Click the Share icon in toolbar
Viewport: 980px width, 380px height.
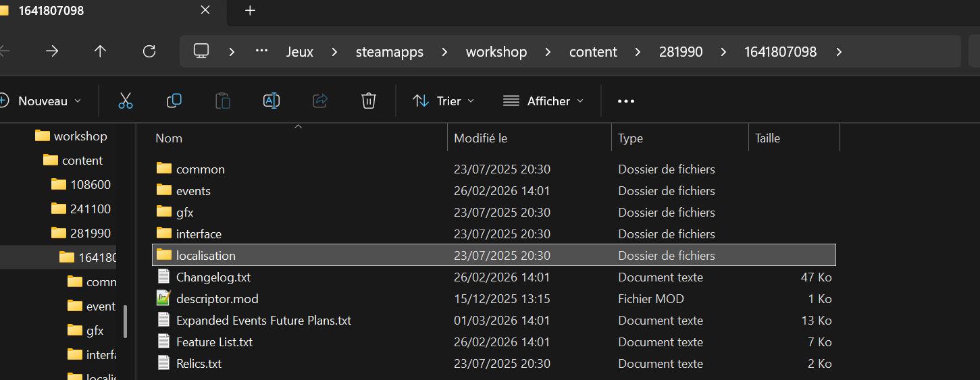click(320, 101)
